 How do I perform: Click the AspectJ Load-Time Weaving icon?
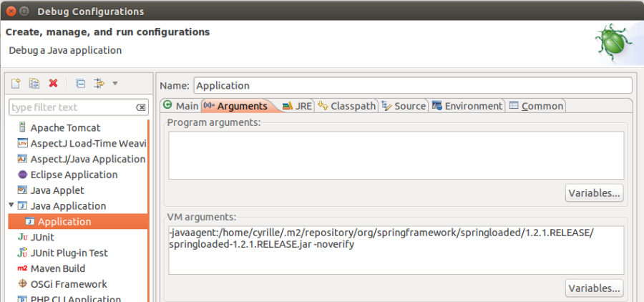[x=22, y=143]
